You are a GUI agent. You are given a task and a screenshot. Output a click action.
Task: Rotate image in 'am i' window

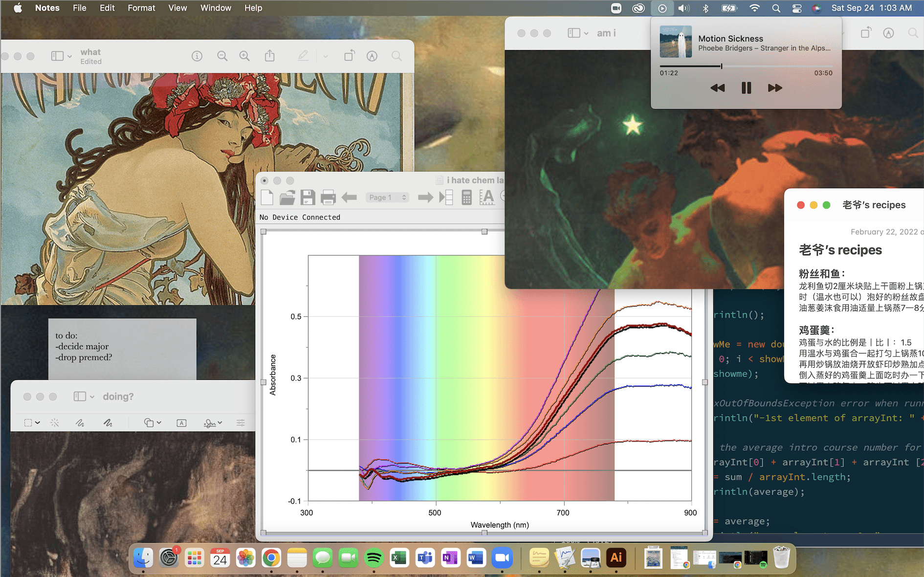[x=866, y=32]
